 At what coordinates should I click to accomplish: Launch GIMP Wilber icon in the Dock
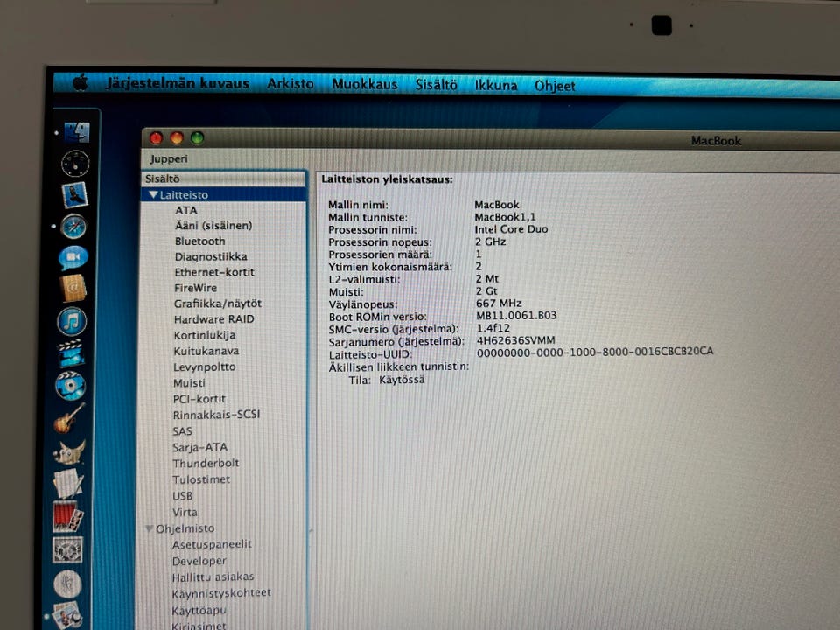pyautogui.click(x=69, y=451)
